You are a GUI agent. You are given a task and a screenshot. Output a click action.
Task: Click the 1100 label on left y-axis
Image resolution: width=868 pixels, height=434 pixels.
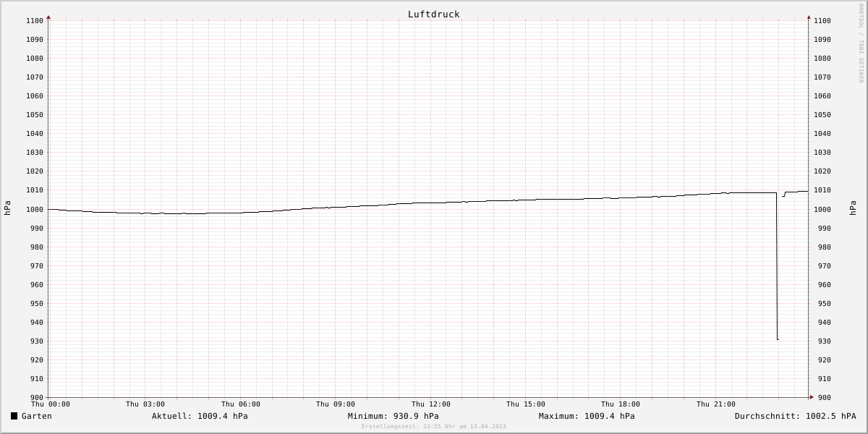pyautogui.click(x=34, y=21)
